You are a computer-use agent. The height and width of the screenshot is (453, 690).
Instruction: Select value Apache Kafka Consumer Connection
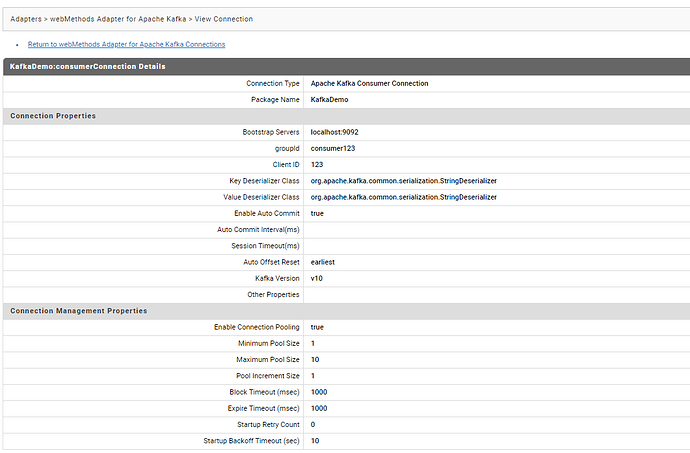tap(369, 83)
